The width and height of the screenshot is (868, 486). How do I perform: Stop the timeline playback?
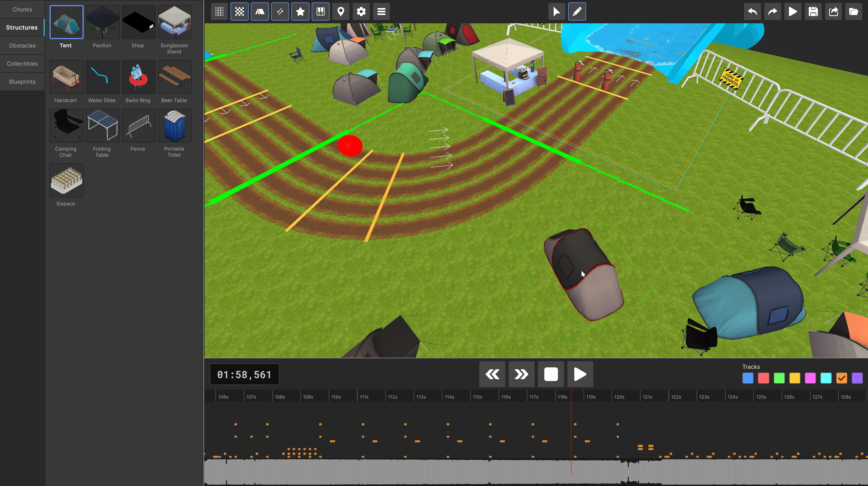pyautogui.click(x=551, y=374)
